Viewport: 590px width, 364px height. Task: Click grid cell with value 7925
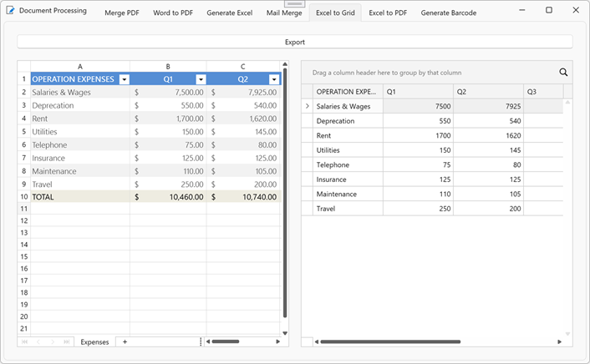pyautogui.click(x=488, y=106)
